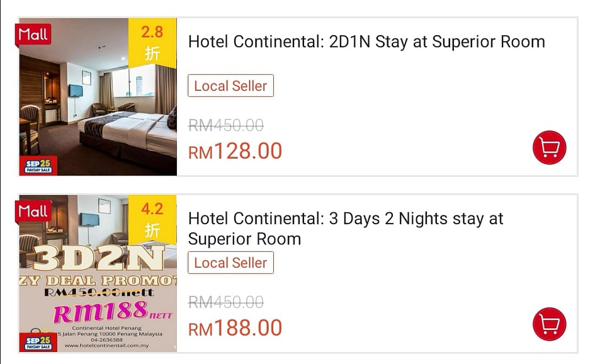Screen dimensions: 595x364
Task: Click the Mall badge on the 3D2N listing
Action: coord(33,212)
